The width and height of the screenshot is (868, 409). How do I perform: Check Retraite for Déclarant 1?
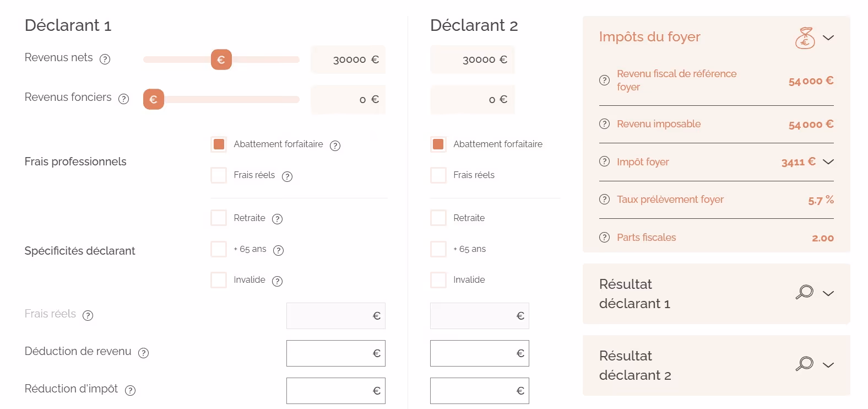(219, 218)
